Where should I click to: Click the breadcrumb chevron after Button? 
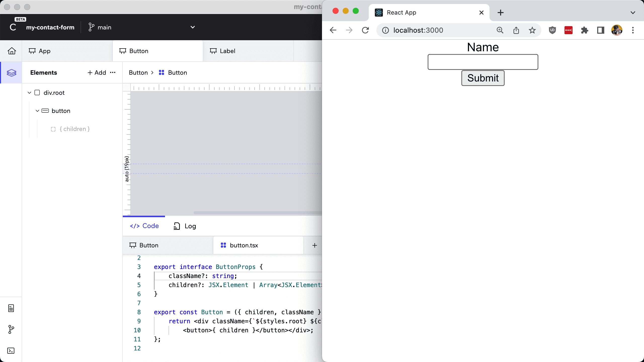[152, 73]
